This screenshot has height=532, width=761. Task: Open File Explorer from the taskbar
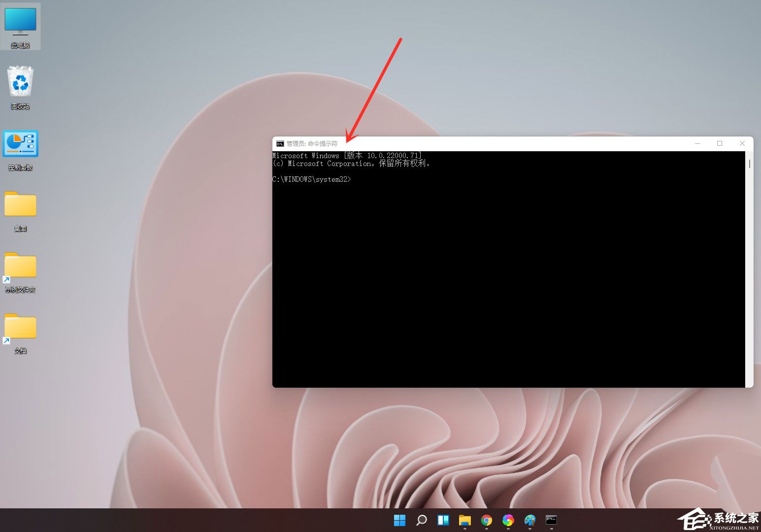coord(465,520)
